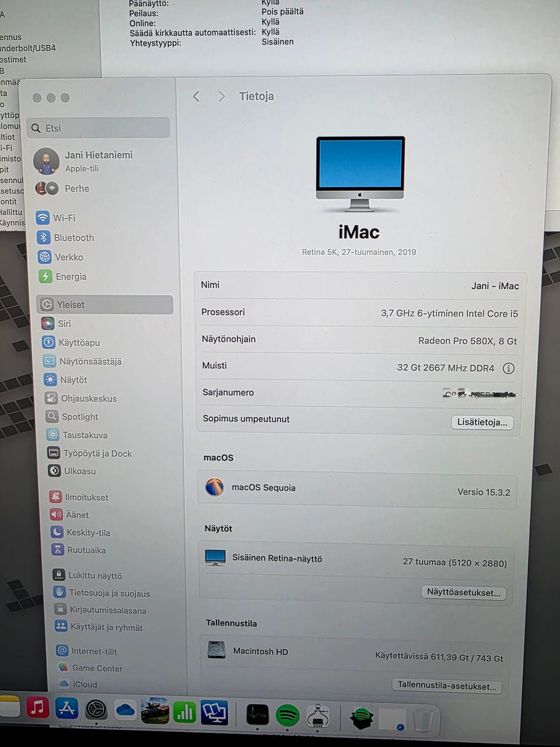
Task: Open OneDrive from the Dock
Action: [125, 710]
